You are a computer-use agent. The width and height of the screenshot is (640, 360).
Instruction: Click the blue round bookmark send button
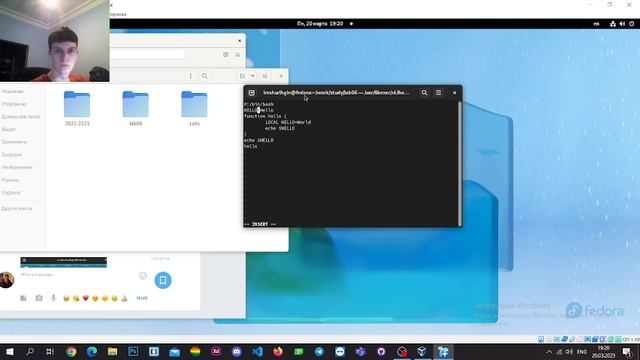[x=163, y=280]
